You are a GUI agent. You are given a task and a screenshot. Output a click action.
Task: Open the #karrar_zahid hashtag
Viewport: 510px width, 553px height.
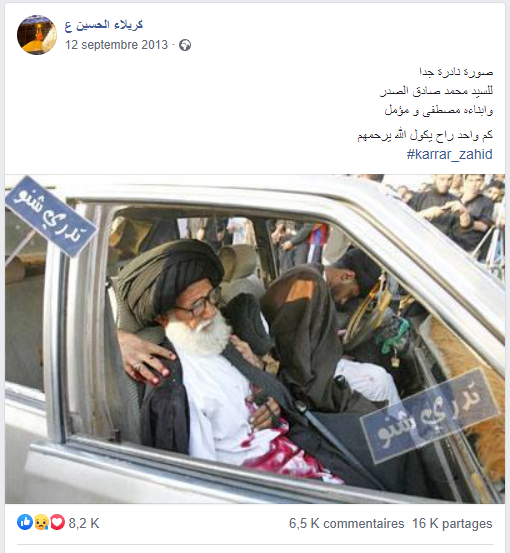[449, 154]
